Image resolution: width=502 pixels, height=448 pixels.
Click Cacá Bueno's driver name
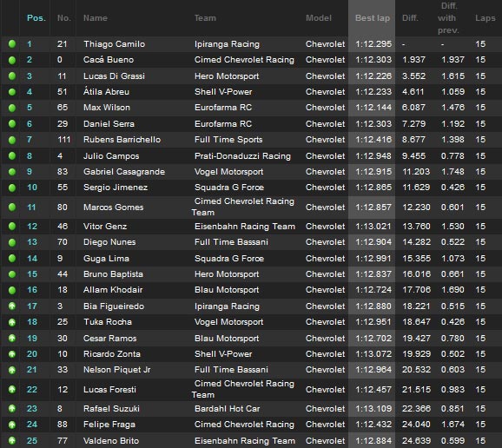pos(109,60)
